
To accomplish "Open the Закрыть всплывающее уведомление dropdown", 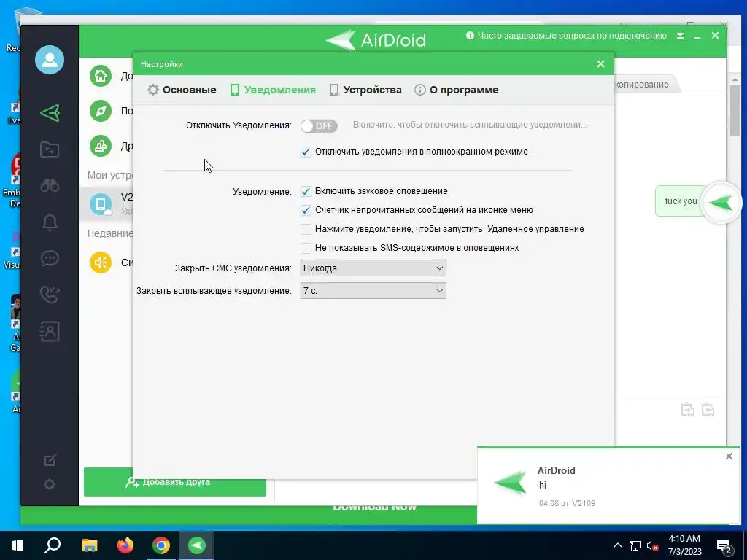I will (373, 291).
